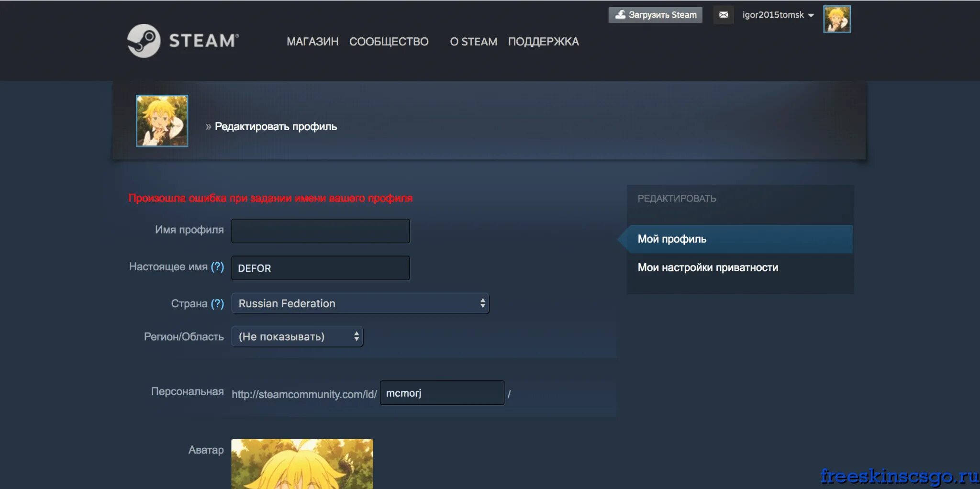Click the red profile name error message
The image size is (980, 489).
[270, 198]
